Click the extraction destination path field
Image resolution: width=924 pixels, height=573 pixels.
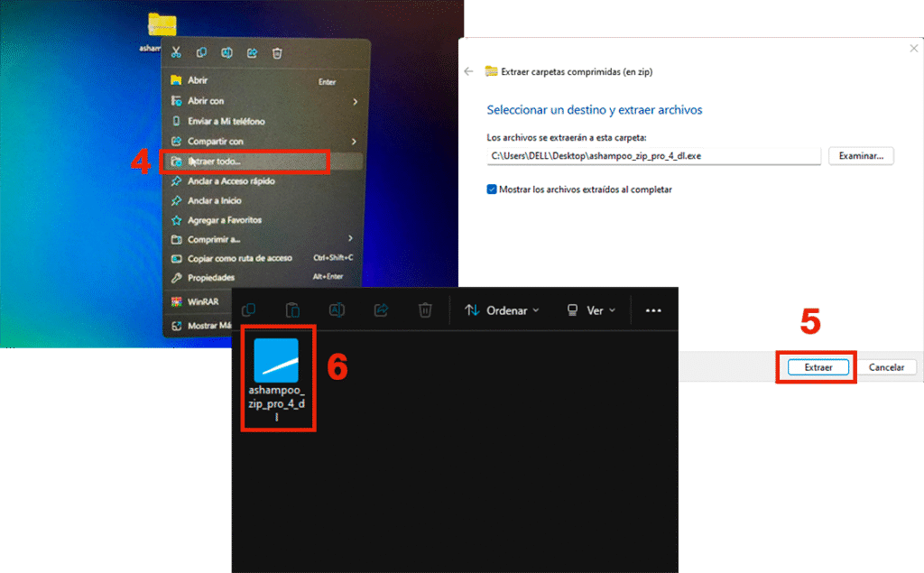653,156
